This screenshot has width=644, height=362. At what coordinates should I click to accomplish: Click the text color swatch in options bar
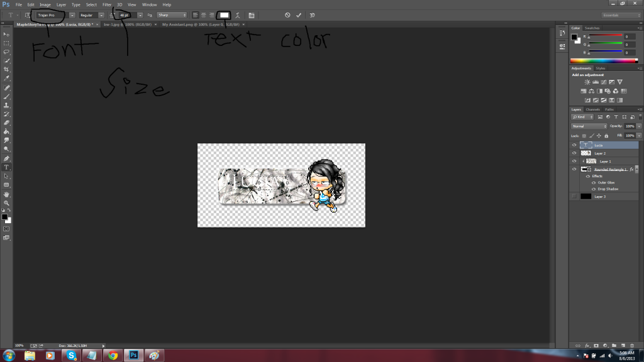pyautogui.click(x=225, y=15)
